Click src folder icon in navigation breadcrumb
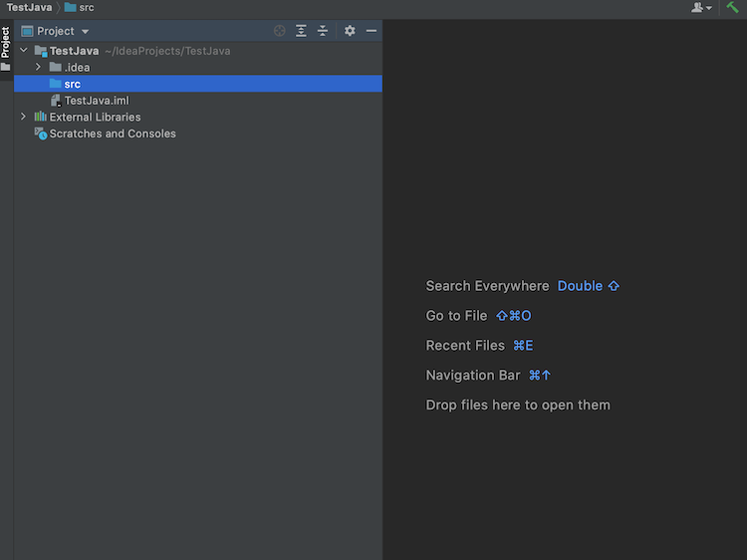 [70, 7]
